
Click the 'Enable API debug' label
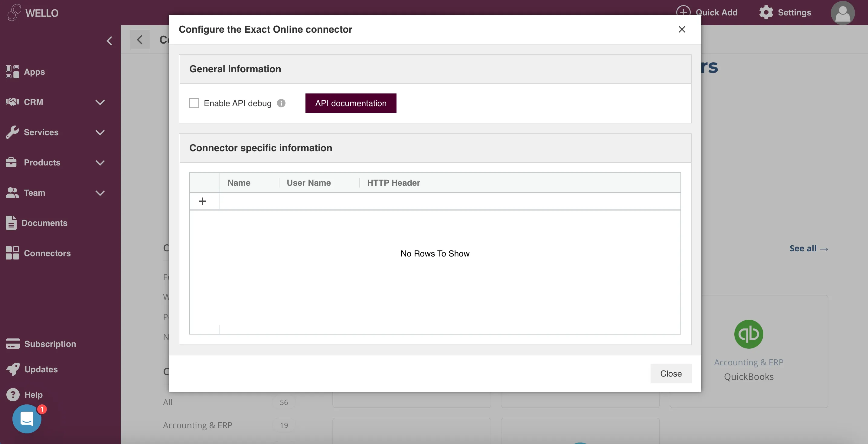pos(237,103)
